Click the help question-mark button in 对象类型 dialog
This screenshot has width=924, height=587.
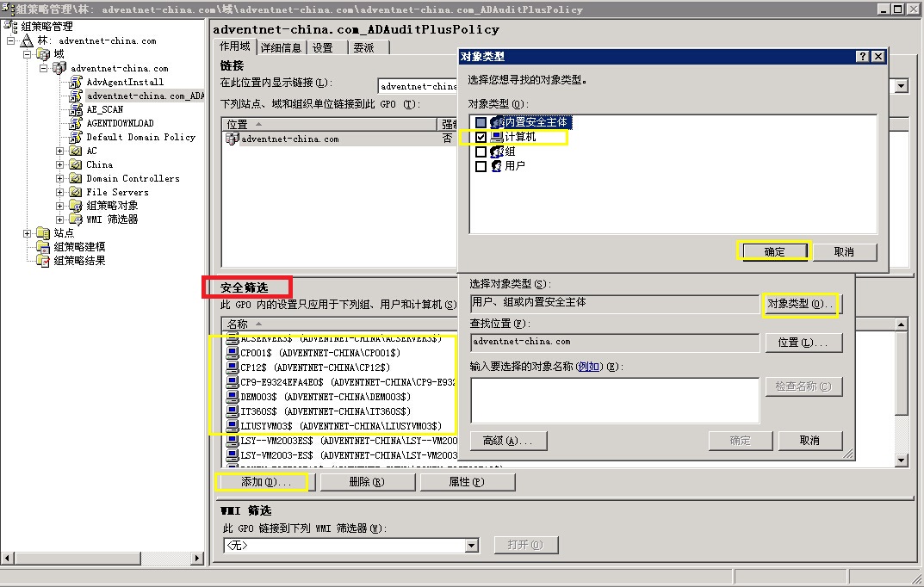pos(863,57)
